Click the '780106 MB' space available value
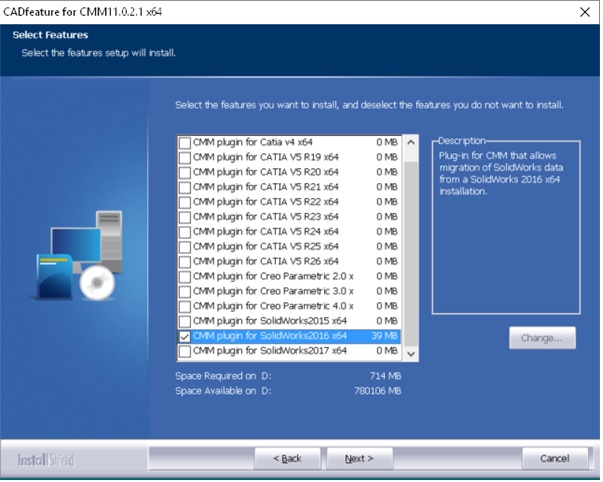Image resolution: width=603 pixels, height=482 pixels. [x=378, y=391]
